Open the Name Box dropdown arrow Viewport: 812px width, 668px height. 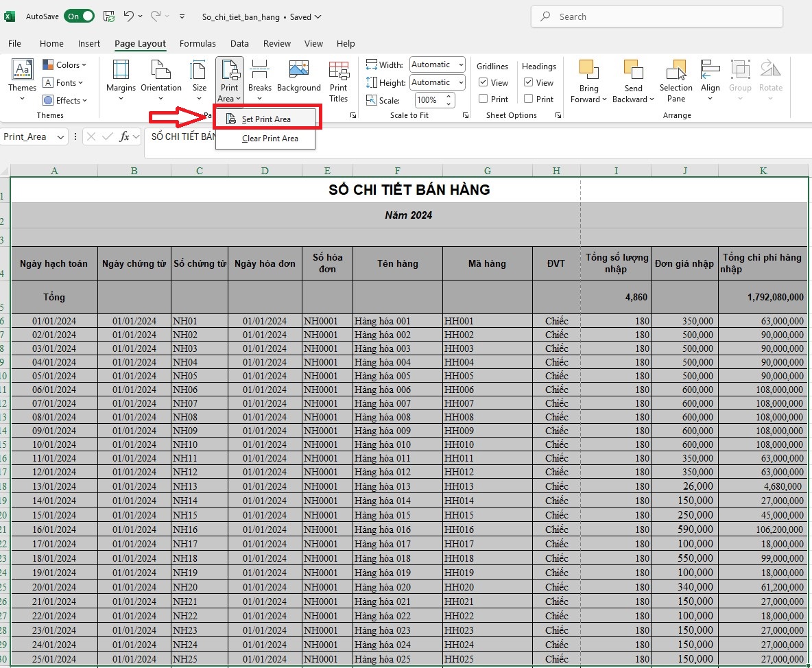[x=60, y=136]
